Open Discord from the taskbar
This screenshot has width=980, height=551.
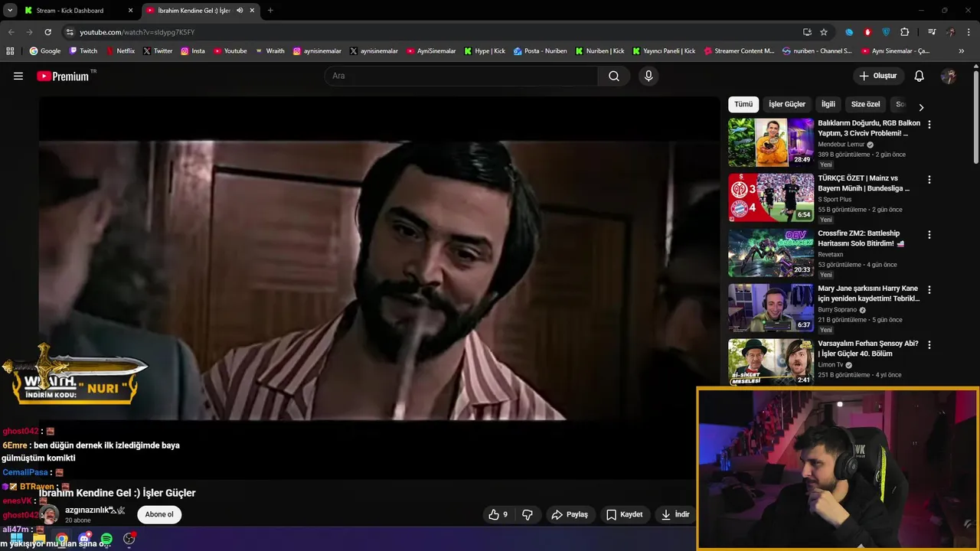point(84,539)
